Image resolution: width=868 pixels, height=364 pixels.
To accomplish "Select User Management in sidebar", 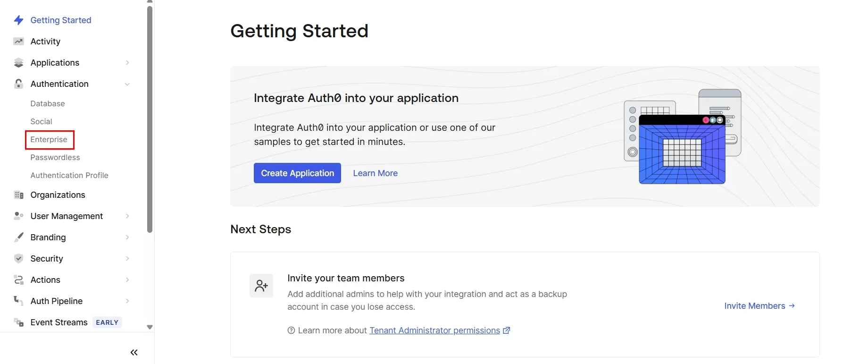I will click(67, 216).
